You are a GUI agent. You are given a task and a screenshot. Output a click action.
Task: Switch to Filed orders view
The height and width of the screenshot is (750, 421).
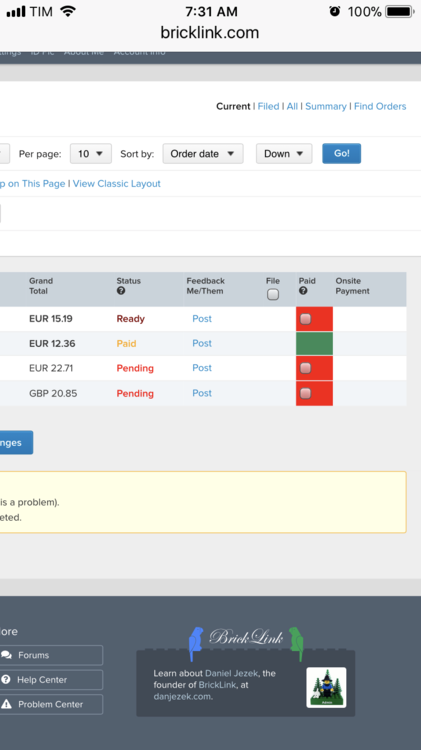(x=268, y=106)
